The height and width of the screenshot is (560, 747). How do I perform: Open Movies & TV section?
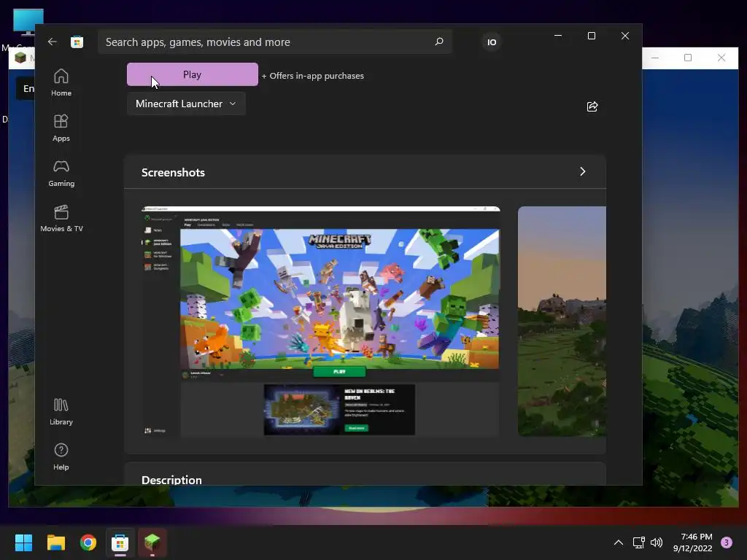[61, 218]
